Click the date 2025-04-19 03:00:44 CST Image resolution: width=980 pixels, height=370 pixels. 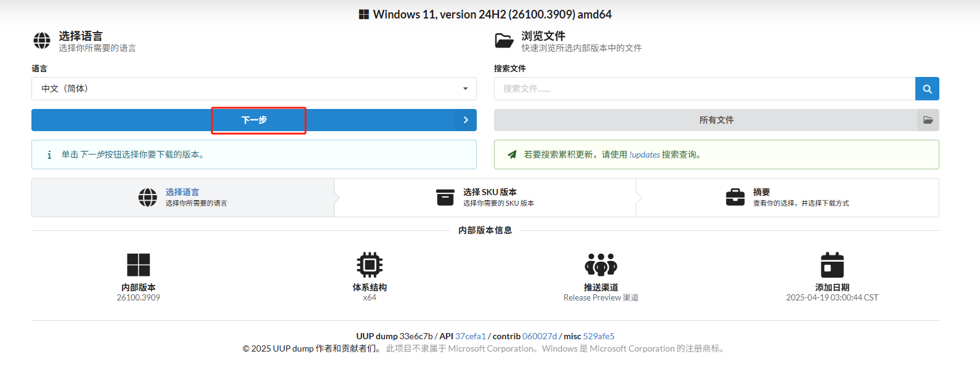tap(832, 298)
